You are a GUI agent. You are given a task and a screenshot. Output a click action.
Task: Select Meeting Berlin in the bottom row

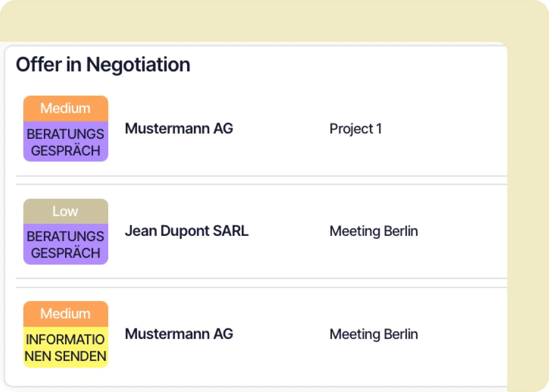[x=374, y=334]
